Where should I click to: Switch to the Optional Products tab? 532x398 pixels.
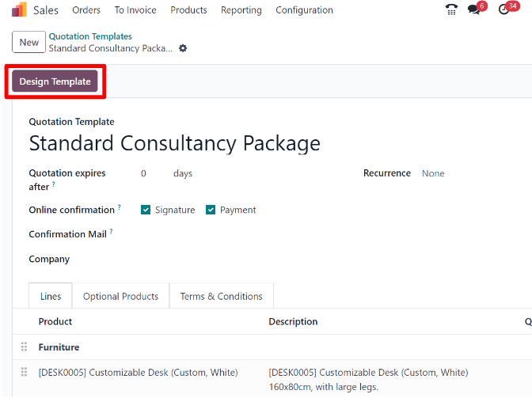coord(120,297)
